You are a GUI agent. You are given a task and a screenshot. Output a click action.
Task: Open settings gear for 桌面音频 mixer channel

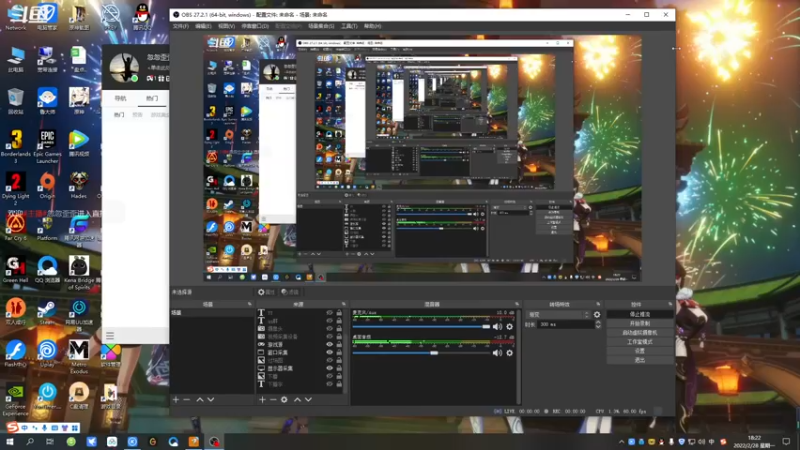point(509,353)
